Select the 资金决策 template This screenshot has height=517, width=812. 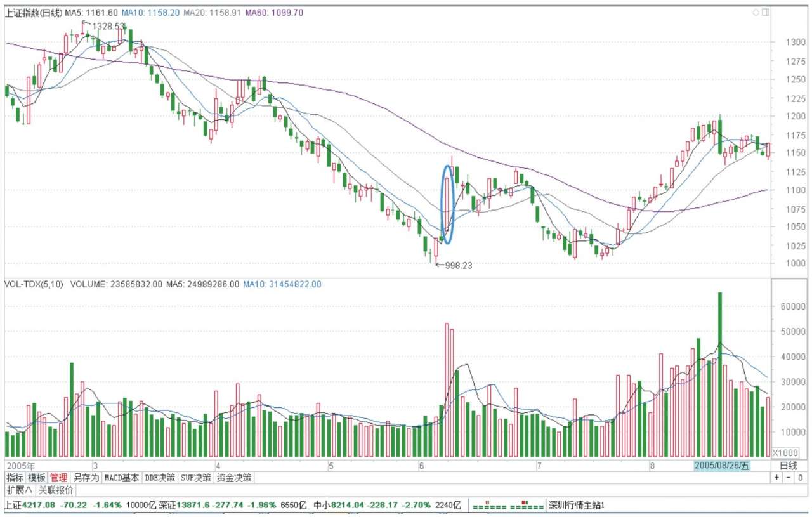coord(234,478)
